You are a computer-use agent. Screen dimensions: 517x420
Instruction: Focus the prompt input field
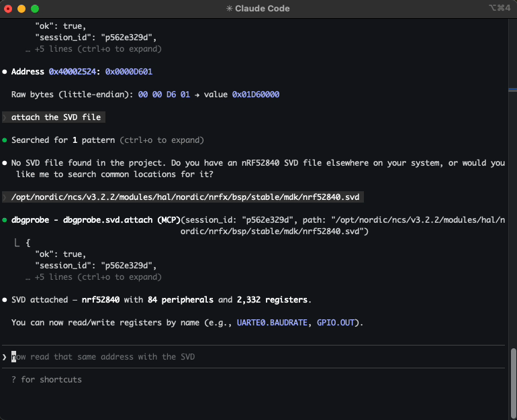[x=253, y=357]
